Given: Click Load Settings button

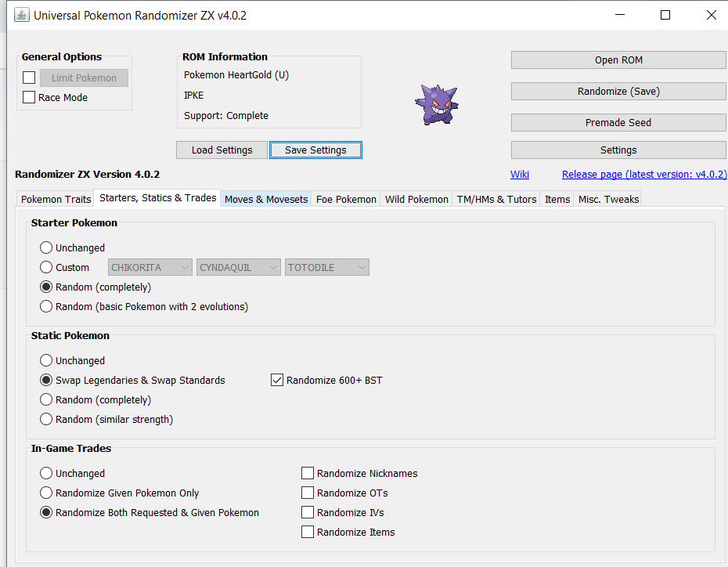Looking at the screenshot, I should click(x=222, y=150).
